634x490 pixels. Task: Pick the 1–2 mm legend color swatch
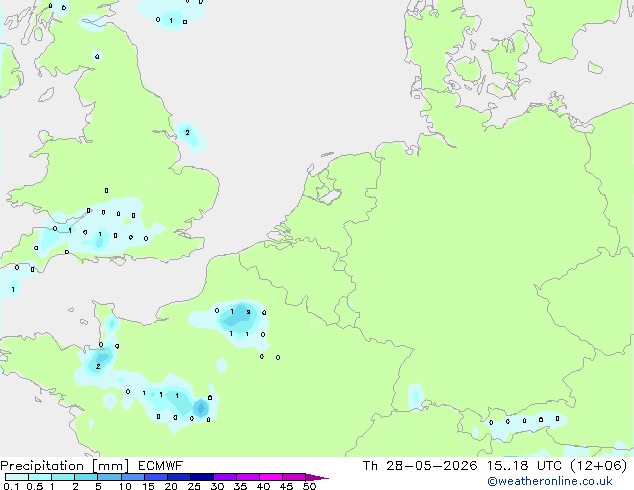tap(63, 477)
